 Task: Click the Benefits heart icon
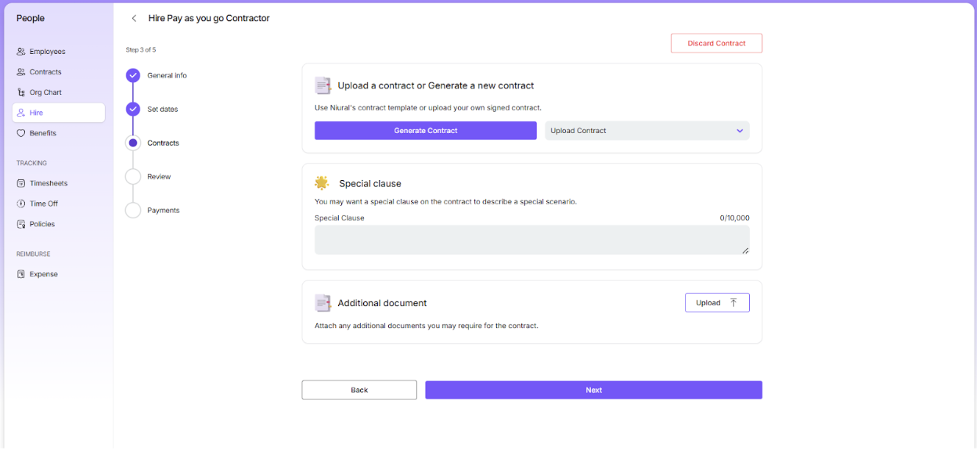coord(21,133)
